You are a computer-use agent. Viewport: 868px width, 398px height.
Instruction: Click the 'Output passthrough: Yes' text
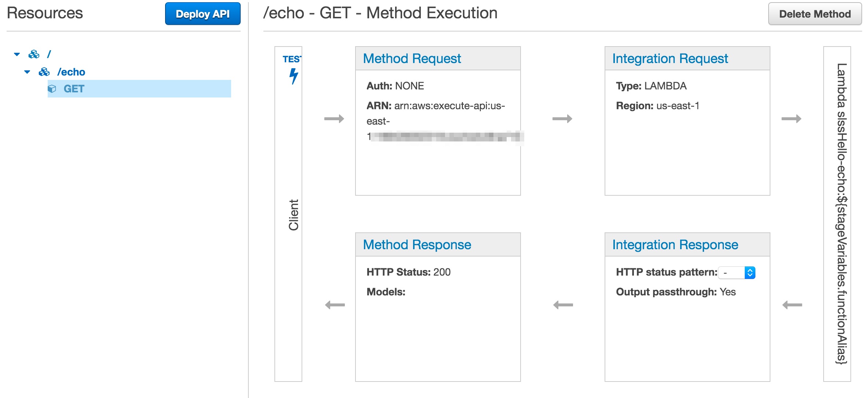pos(676,292)
